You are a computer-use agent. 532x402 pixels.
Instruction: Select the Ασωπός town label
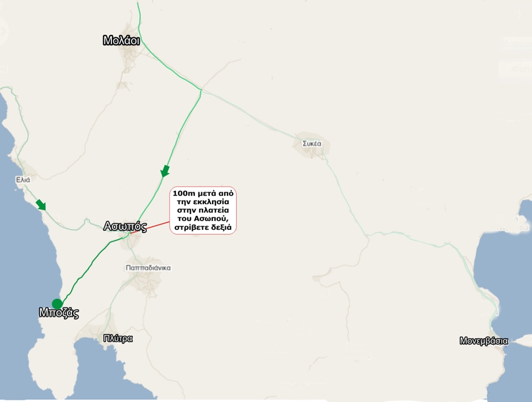pyautogui.click(x=125, y=226)
